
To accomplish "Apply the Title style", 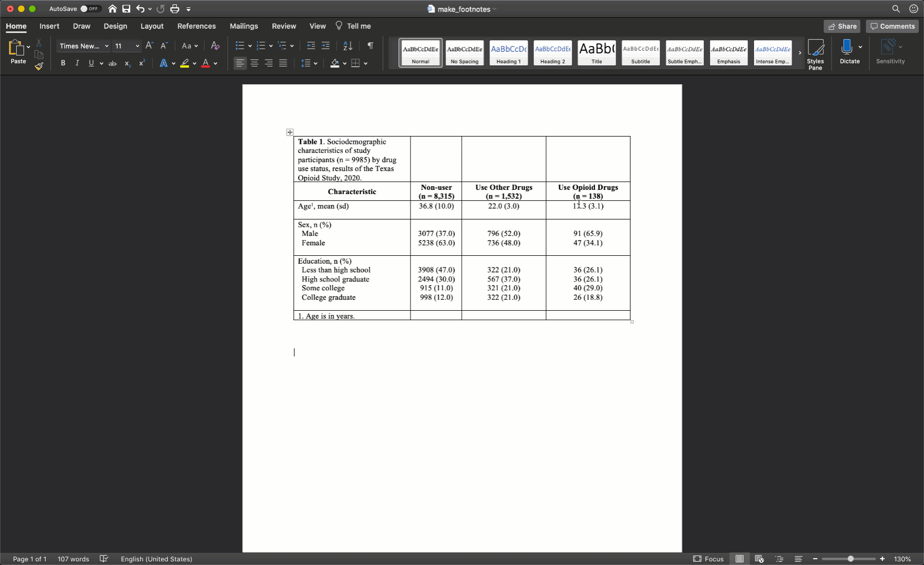I will tap(597, 53).
